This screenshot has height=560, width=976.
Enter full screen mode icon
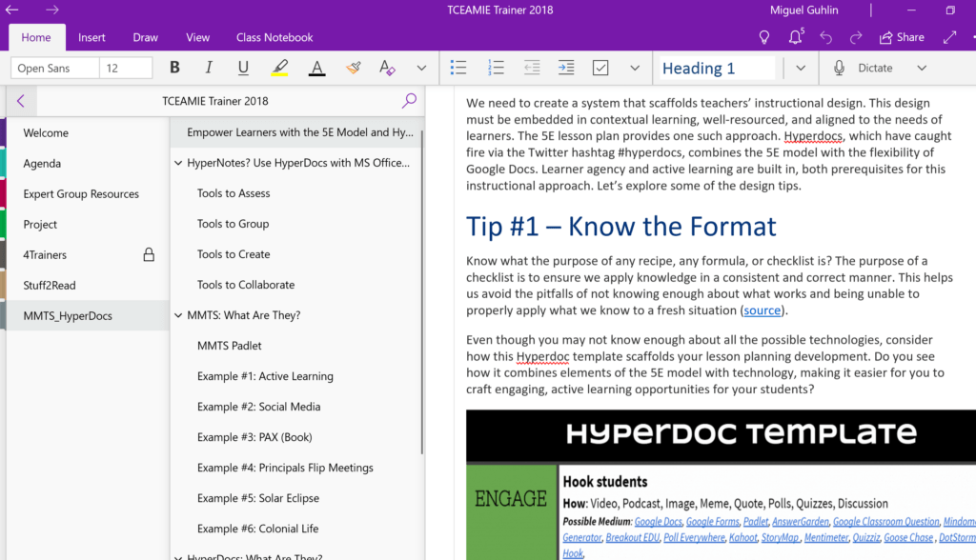[x=950, y=37]
